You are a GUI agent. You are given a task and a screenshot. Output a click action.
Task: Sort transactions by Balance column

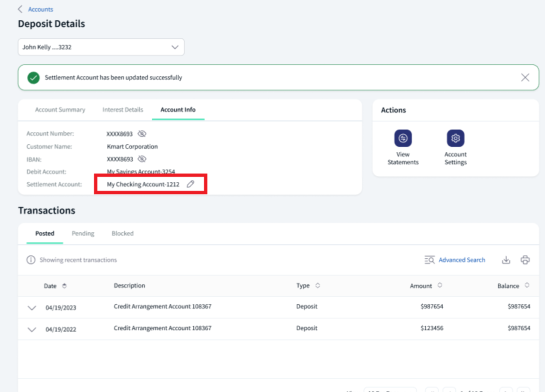(x=527, y=285)
